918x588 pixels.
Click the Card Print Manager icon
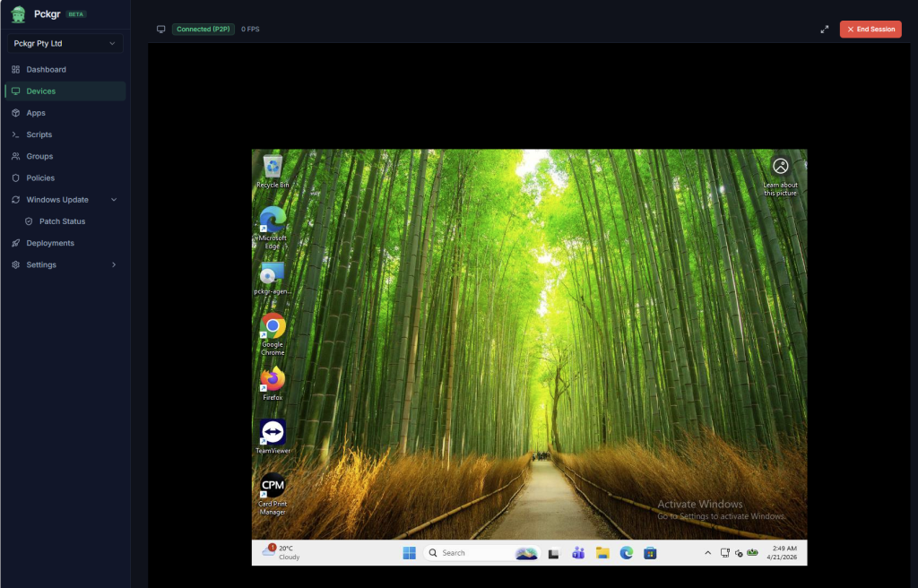[273, 487]
